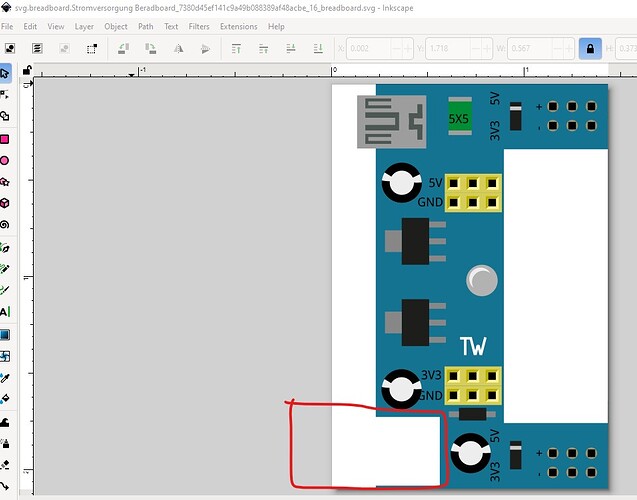
Task: Open the Path menu
Action: (146, 26)
